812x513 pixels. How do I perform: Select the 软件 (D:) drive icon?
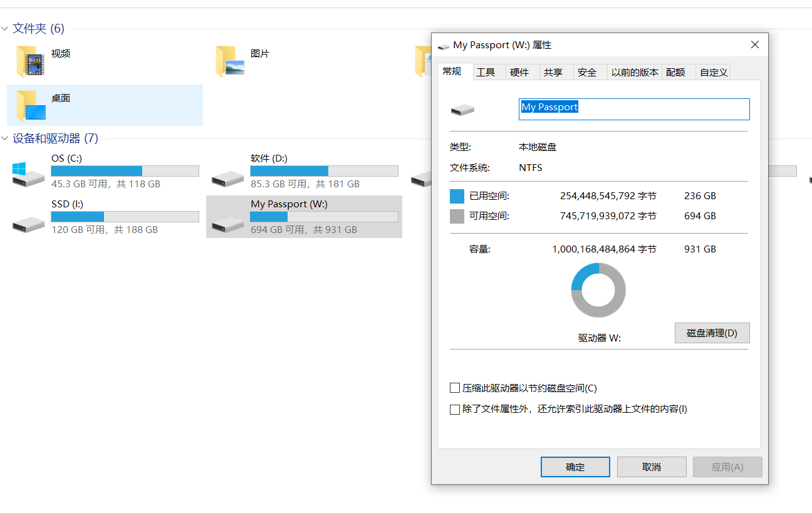(227, 179)
